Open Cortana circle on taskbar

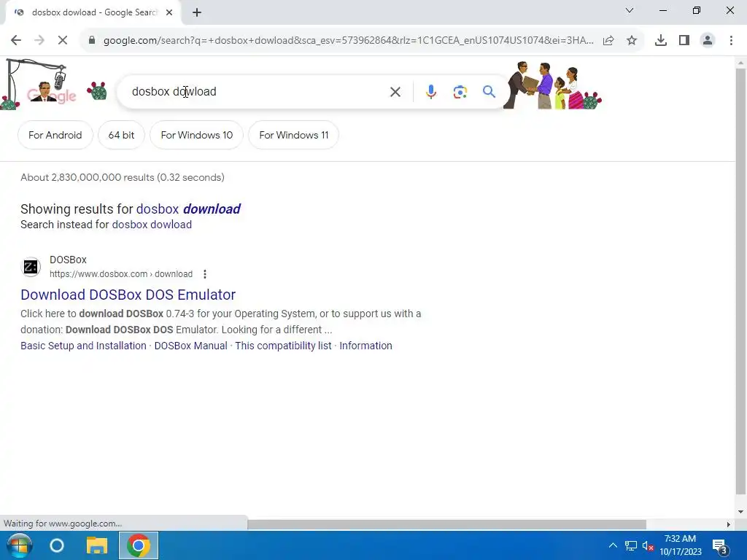pos(57,545)
